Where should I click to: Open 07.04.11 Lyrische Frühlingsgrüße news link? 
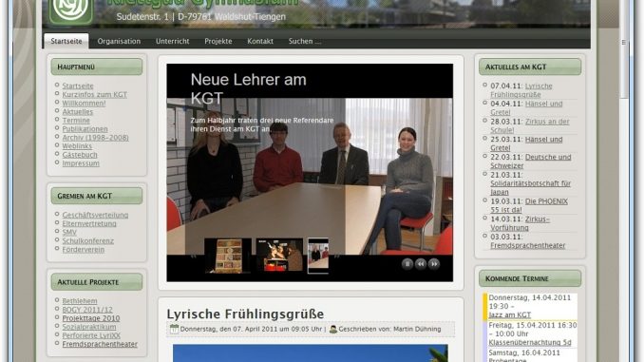(x=521, y=90)
